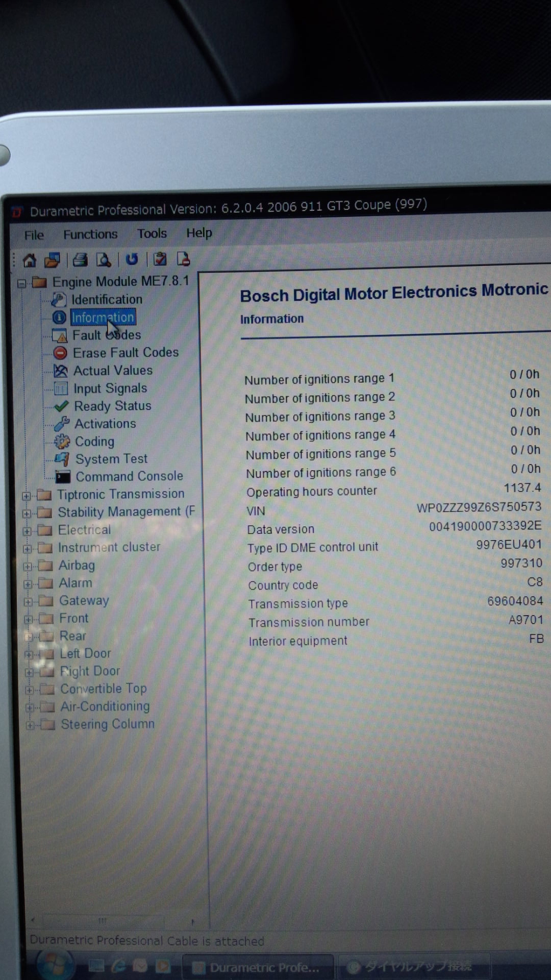Select the Air-Conditioning module
551x980 pixels.
click(105, 706)
